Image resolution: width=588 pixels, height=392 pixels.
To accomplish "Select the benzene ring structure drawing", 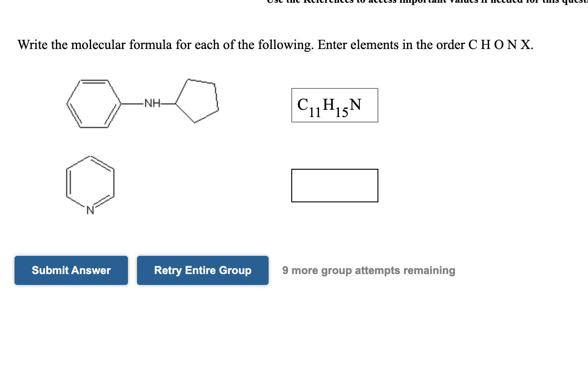I will (x=93, y=103).
